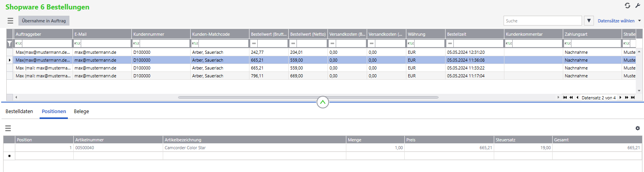Open filter operator for Bestellwert (Netto) column
644x172 pixels.
pyautogui.click(x=293, y=44)
